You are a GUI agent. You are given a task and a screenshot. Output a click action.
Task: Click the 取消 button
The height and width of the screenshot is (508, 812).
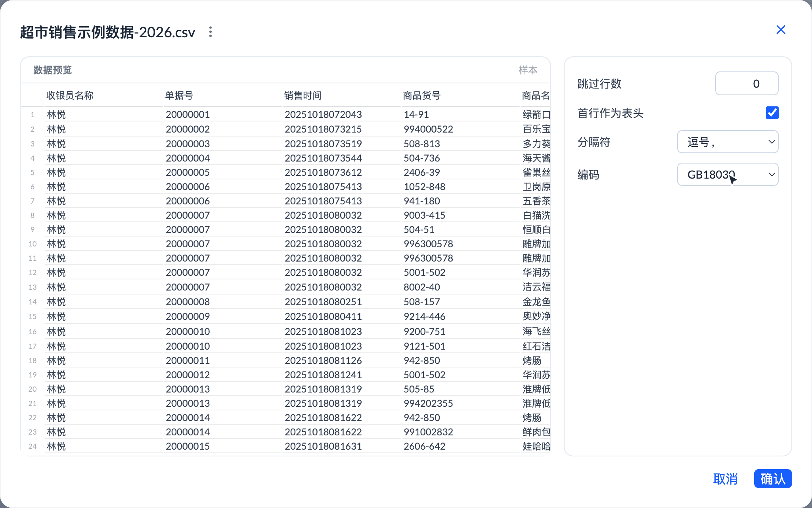click(x=725, y=479)
